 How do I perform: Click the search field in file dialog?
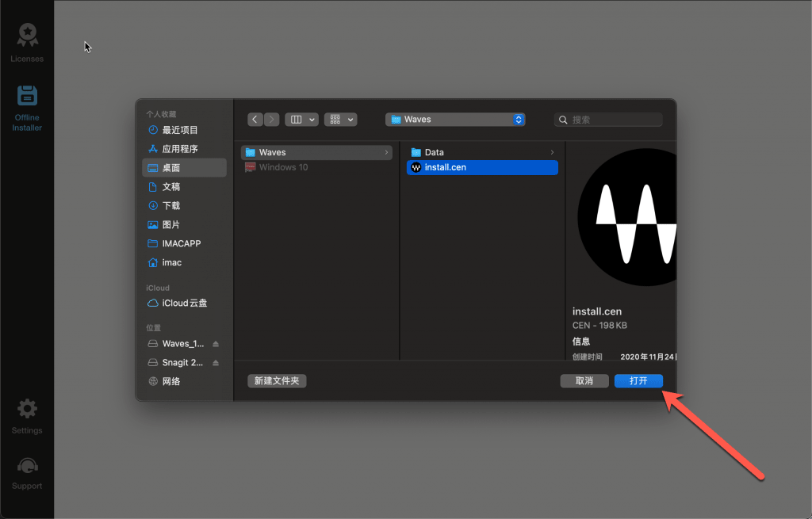coord(608,120)
